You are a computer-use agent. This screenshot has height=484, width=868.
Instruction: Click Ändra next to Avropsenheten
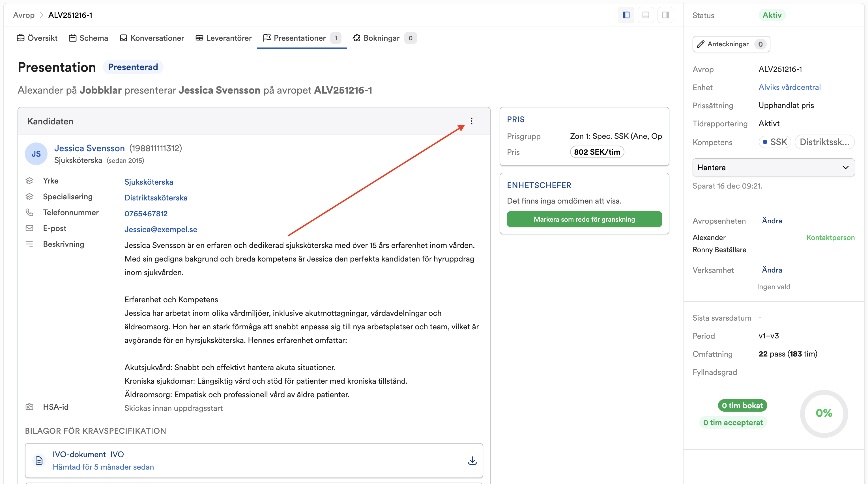[x=772, y=221]
